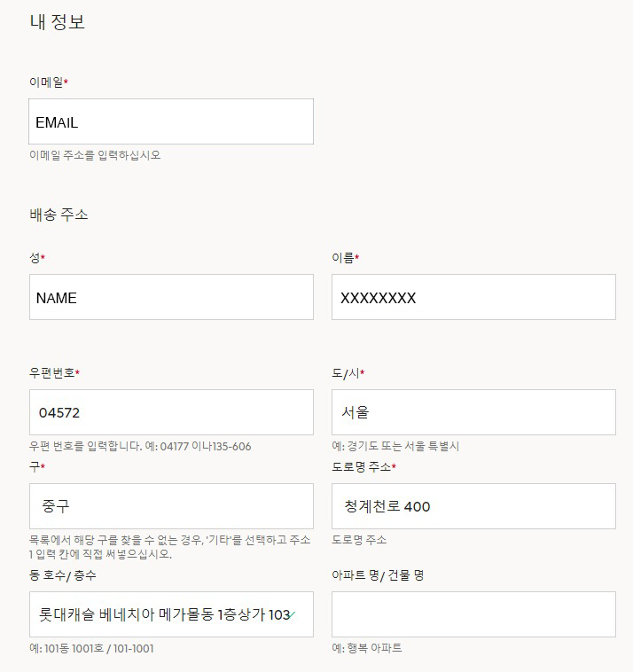This screenshot has height=672, width=633.
Task: Click the 예: 행복 아파트 hint text
Action: [x=367, y=648]
